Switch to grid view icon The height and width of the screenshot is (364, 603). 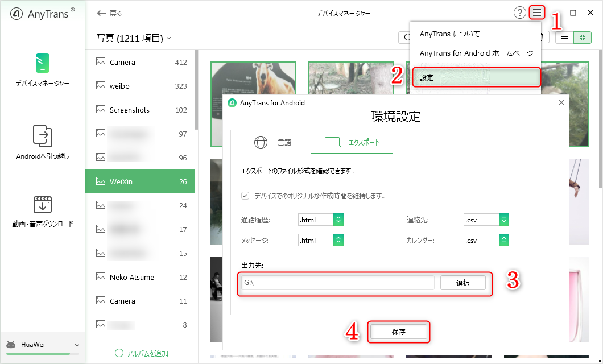coord(582,38)
